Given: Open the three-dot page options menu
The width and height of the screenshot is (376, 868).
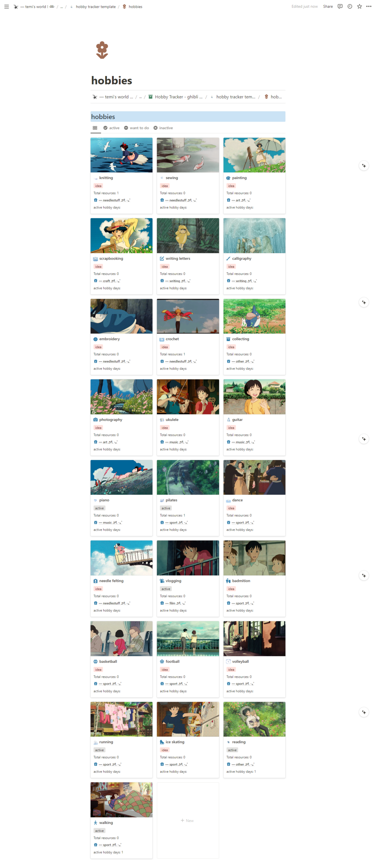Looking at the screenshot, I should coord(369,6).
